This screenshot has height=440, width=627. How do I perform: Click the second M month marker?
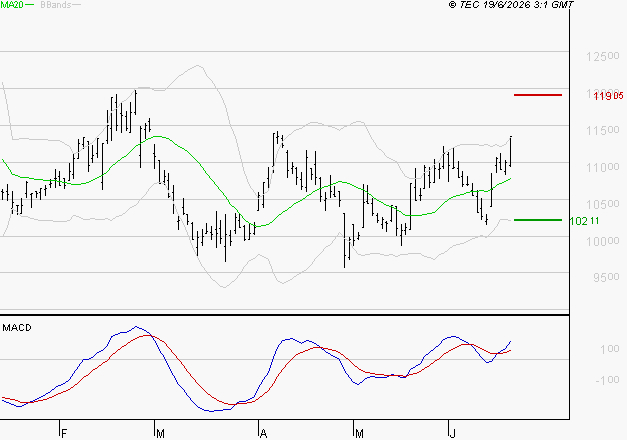coord(359,434)
